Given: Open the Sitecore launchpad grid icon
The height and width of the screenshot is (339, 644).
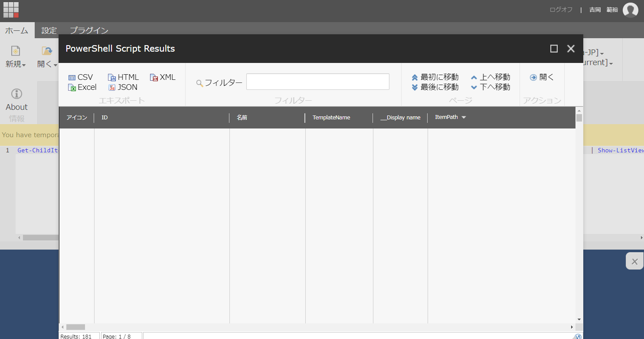Looking at the screenshot, I should [x=11, y=10].
